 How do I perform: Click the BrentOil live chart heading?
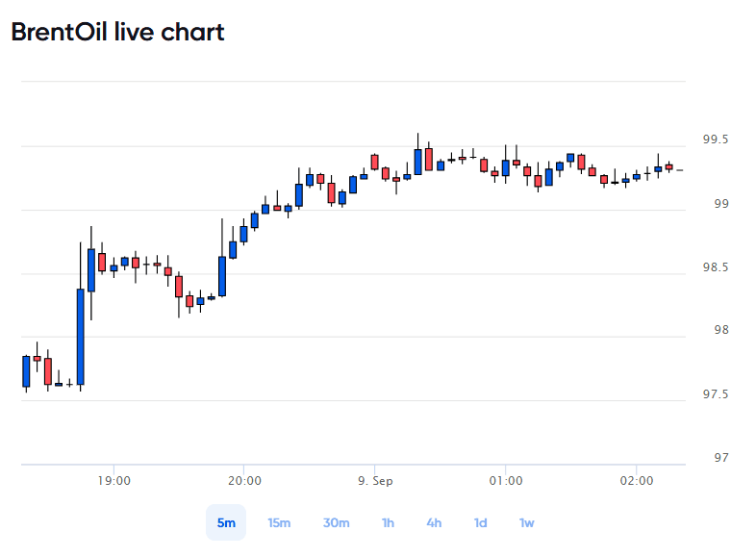pyautogui.click(x=117, y=33)
